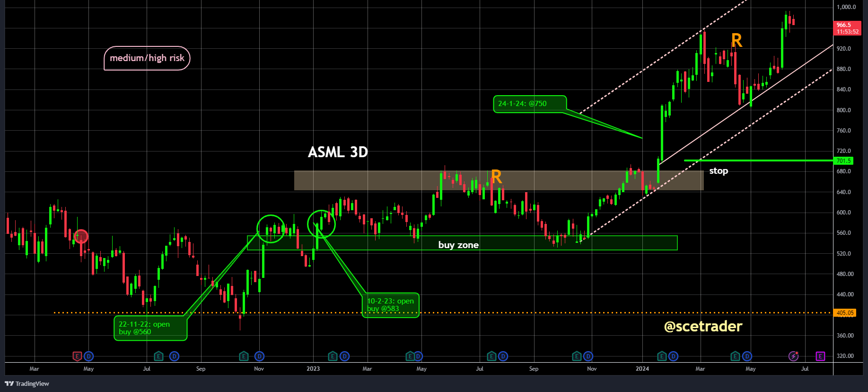
Task: Click the May 2024 dividend D marker
Action: (x=747, y=356)
